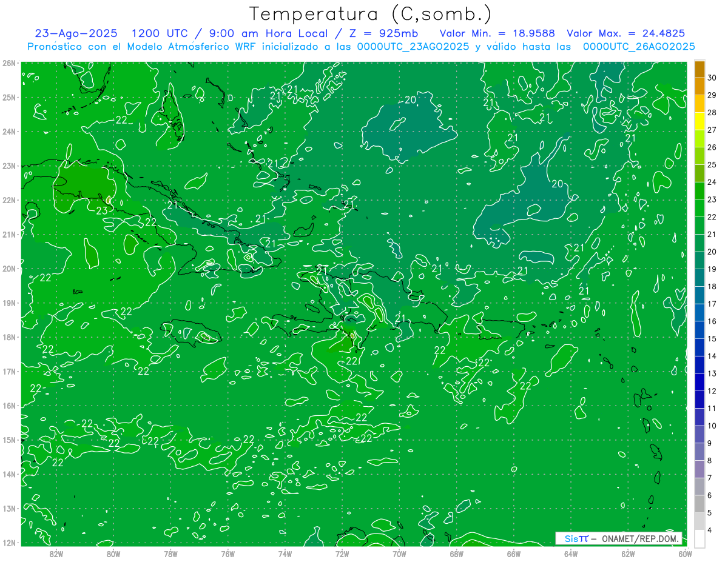The image size is (728, 562).
Task: Click the colorbar label '9'
Action: tap(710, 443)
